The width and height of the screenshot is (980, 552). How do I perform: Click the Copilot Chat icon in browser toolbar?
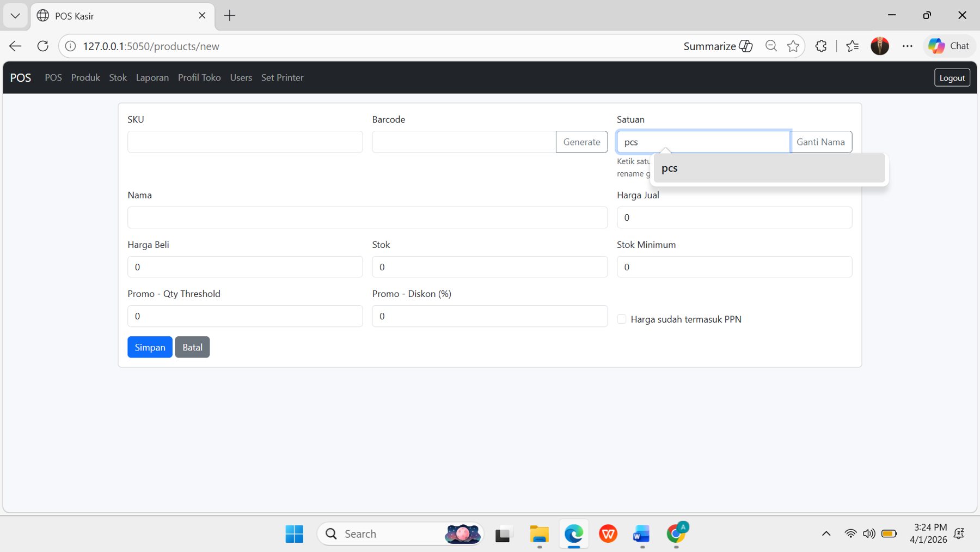pyautogui.click(x=950, y=46)
